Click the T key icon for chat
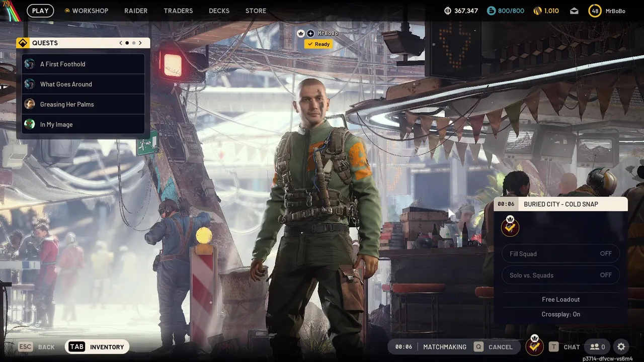 (x=553, y=347)
